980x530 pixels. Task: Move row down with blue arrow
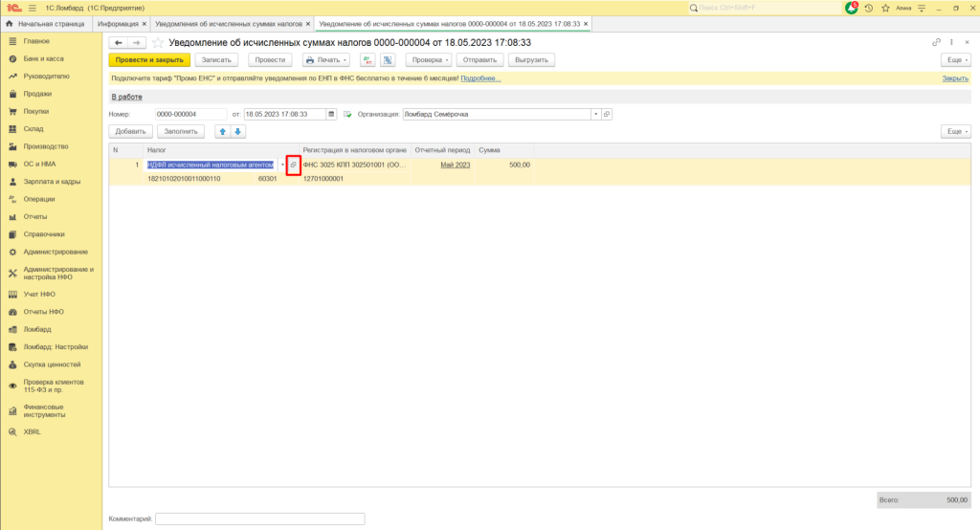(238, 131)
